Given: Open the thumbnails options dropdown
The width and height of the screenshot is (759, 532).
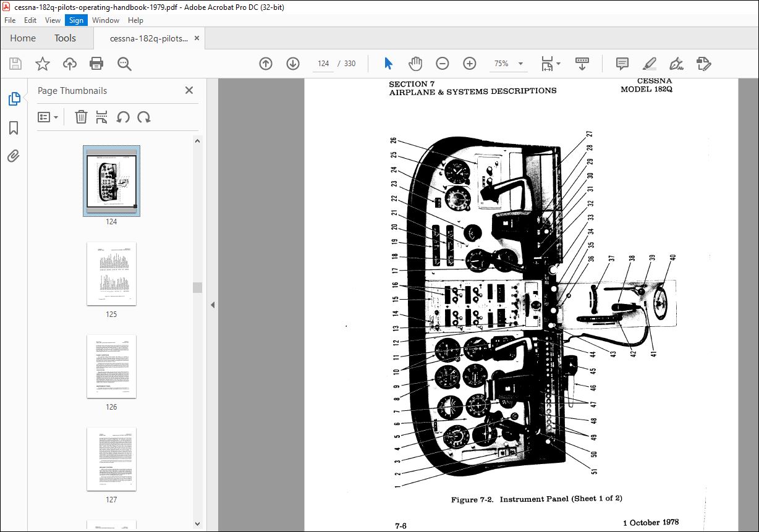Looking at the screenshot, I should pyautogui.click(x=48, y=117).
